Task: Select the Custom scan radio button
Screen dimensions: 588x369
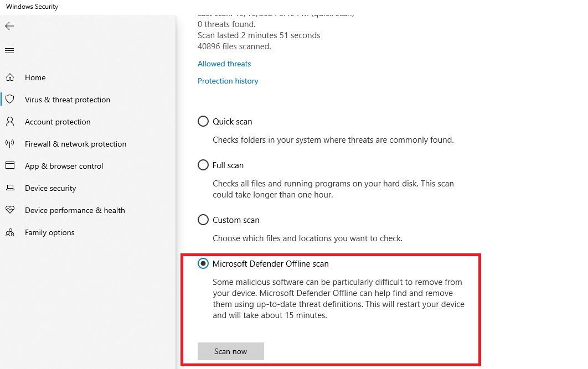Action: coord(203,220)
